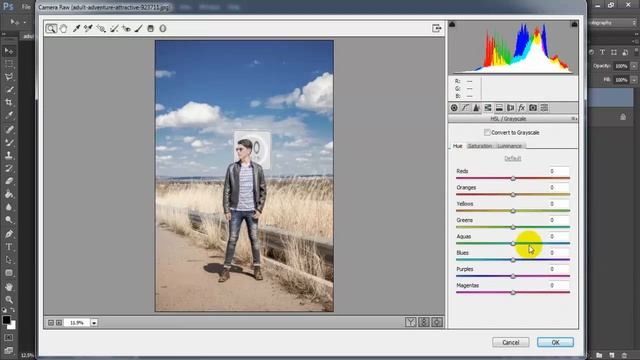Open the Tone Curve panel icon
640x360 pixels.
pos(465,108)
